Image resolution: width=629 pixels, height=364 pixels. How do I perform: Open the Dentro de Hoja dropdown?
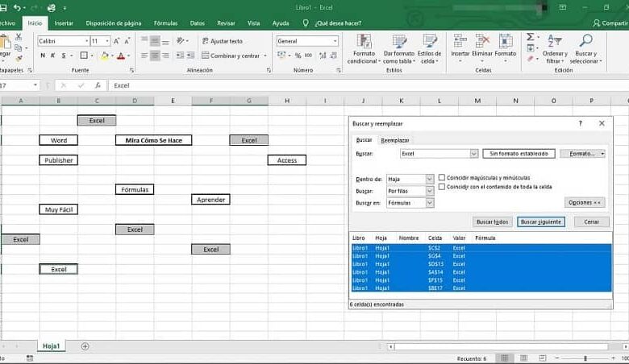tap(429, 179)
